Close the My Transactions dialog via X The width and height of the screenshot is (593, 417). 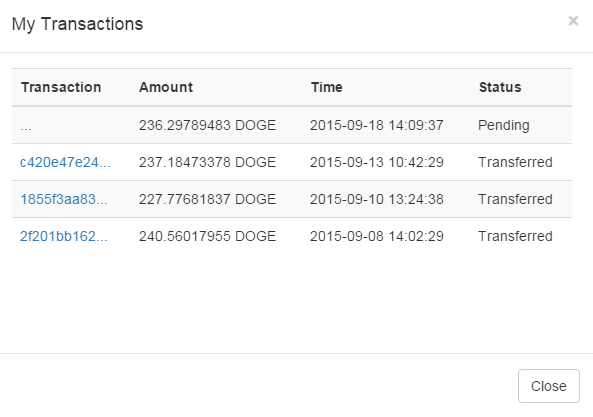click(x=573, y=21)
